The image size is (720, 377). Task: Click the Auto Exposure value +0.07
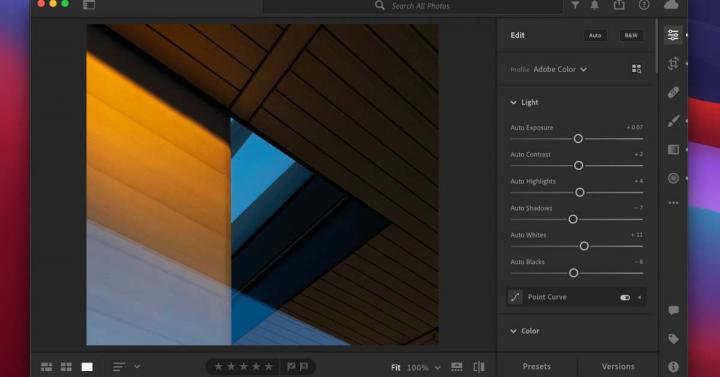(x=635, y=127)
